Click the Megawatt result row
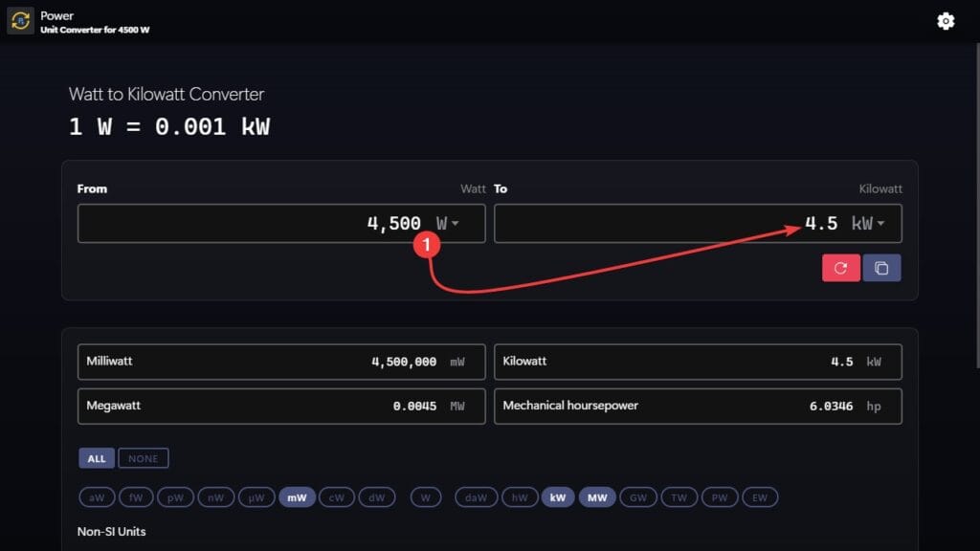The width and height of the screenshot is (980, 551). click(281, 406)
